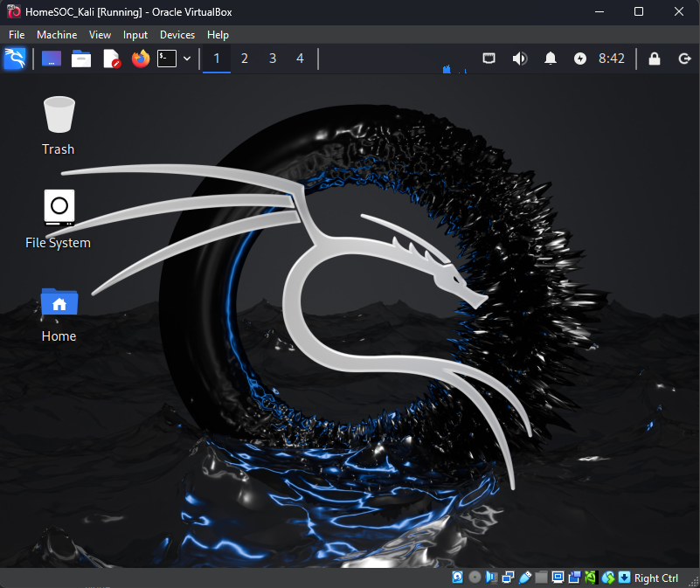The width and height of the screenshot is (700, 588).
Task: Open the text editor launcher in panel
Action: (x=111, y=59)
